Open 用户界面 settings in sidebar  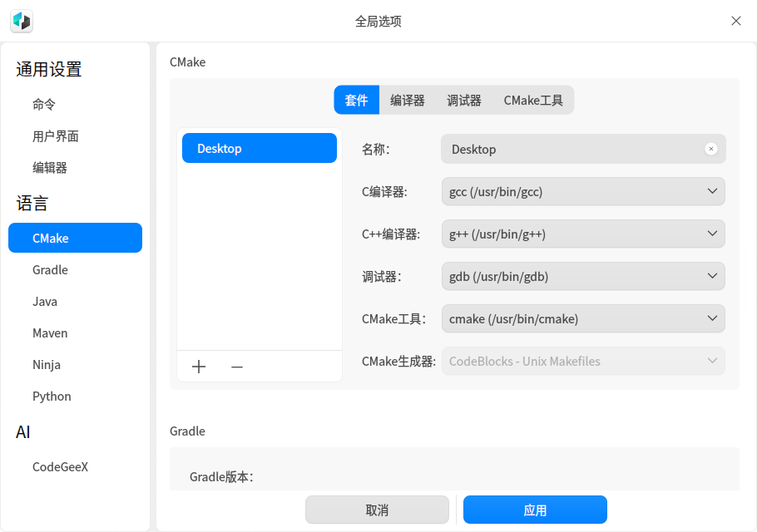coord(76,136)
